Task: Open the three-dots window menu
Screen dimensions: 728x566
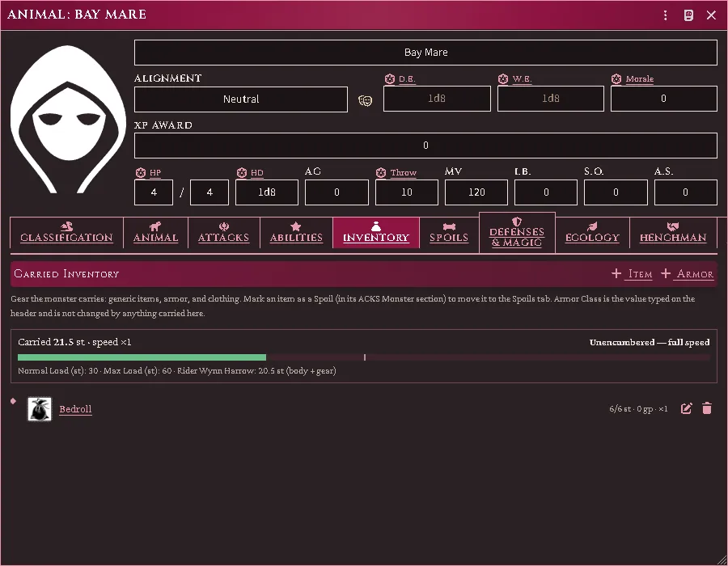Action: tap(666, 15)
